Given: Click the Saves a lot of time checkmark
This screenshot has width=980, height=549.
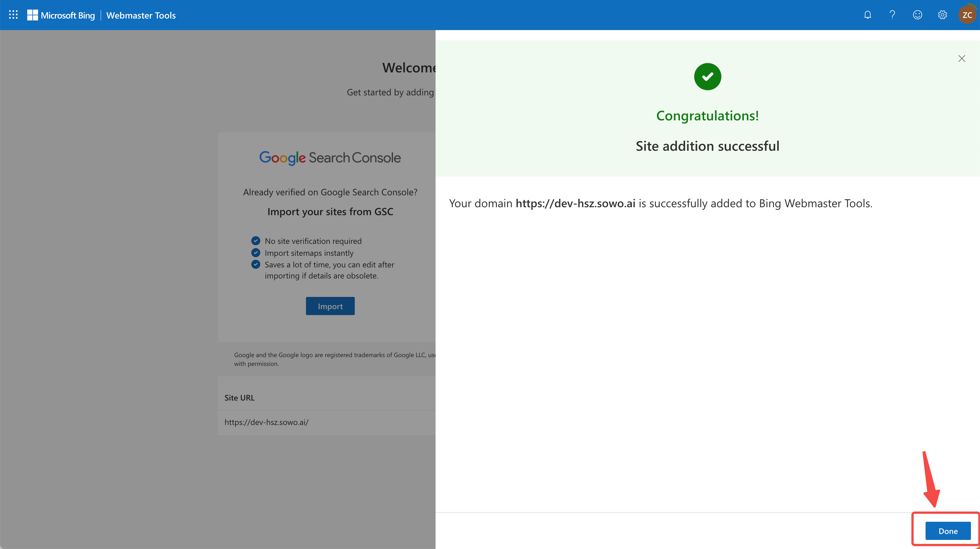Looking at the screenshot, I should click(256, 264).
